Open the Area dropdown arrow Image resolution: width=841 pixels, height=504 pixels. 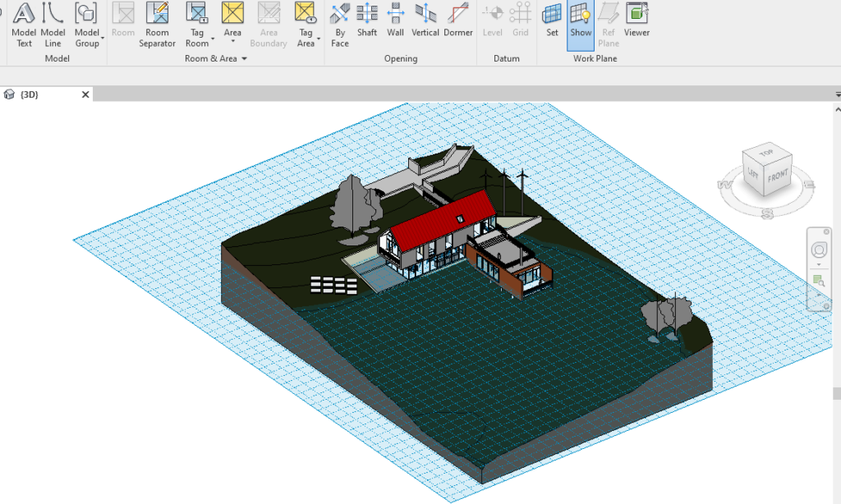pyautogui.click(x=232, y=41)
